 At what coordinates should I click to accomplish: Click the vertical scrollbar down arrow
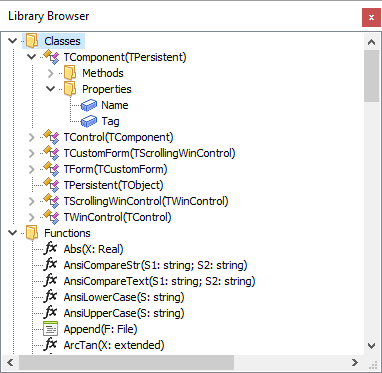[x=372, y=346]
